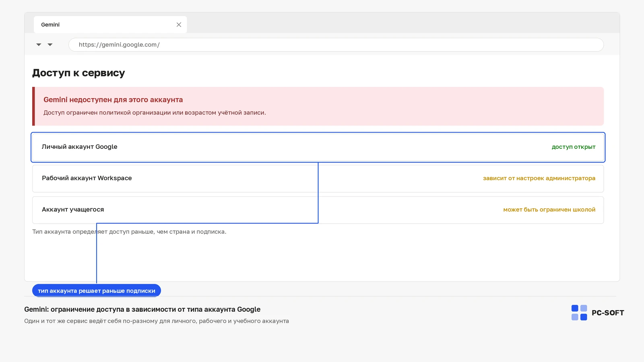Click the green "доступ открыт" status
644x362 pixels.
tap(574, 147)
